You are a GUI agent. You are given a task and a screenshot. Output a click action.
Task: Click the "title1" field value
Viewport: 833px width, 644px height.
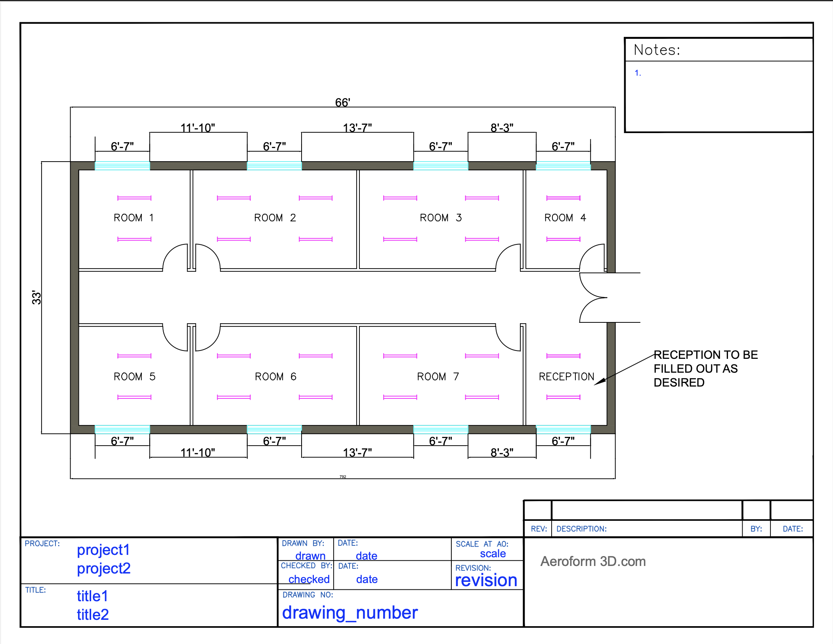pos(92,596)
